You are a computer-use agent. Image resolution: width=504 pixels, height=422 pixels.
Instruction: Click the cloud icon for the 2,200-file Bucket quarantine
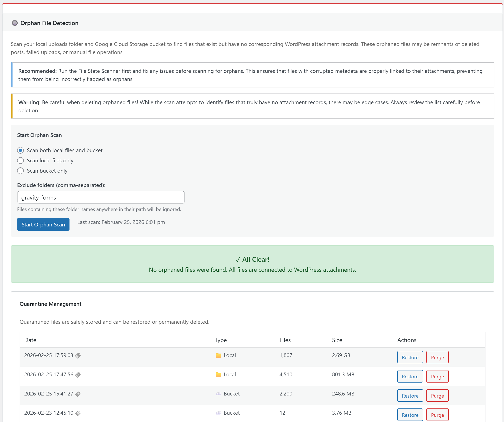pyautogui.click(x=219, y=394)
